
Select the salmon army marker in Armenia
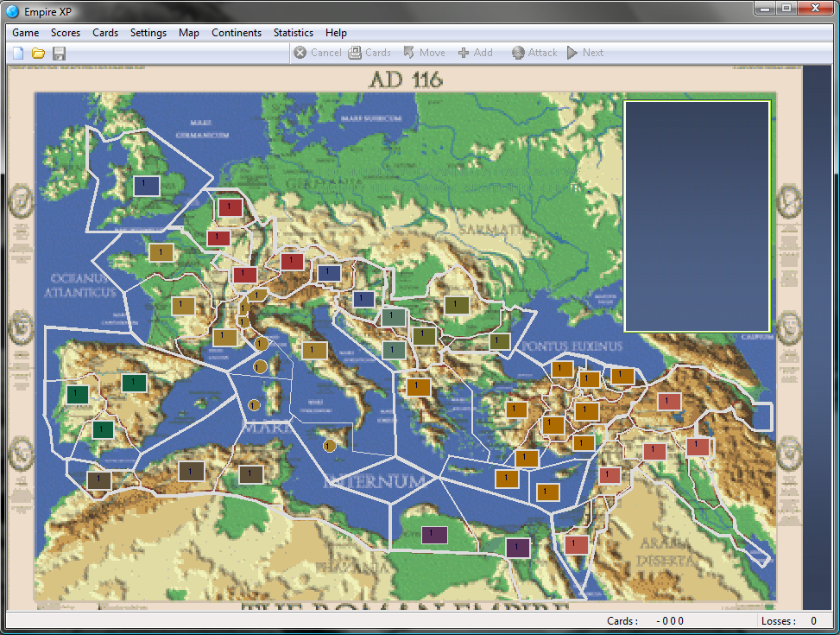point(668,401)
